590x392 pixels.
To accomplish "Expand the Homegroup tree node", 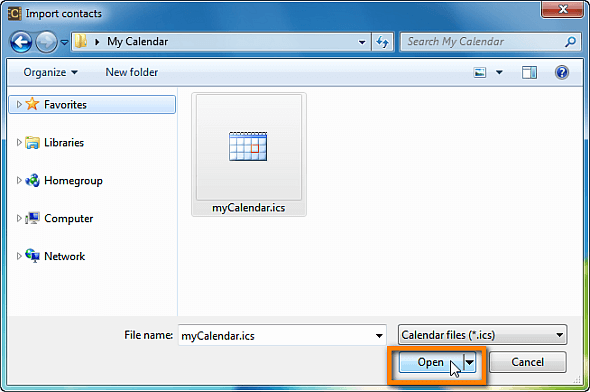I will tap(19, 181).
